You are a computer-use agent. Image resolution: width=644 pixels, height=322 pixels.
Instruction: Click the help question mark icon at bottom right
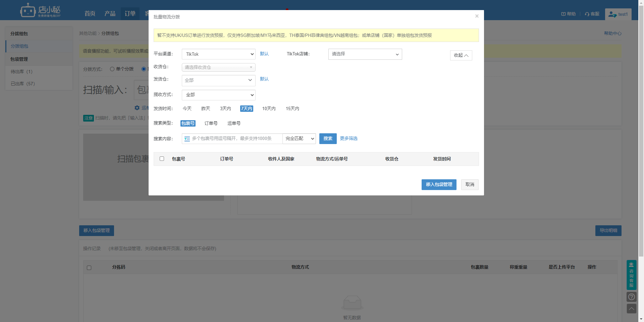pyautogui.click(x=631, y=297)
